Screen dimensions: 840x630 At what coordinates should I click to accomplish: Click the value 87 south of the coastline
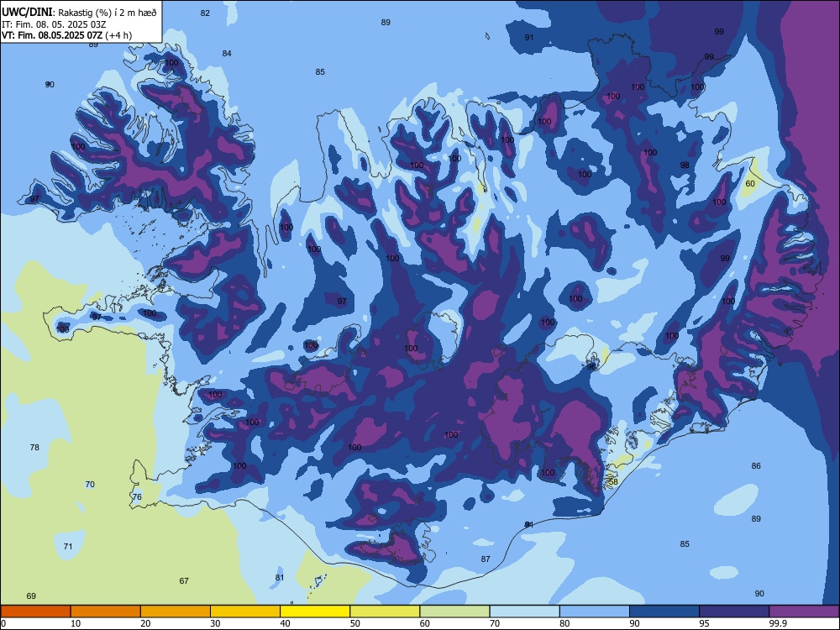click(486, 559)
